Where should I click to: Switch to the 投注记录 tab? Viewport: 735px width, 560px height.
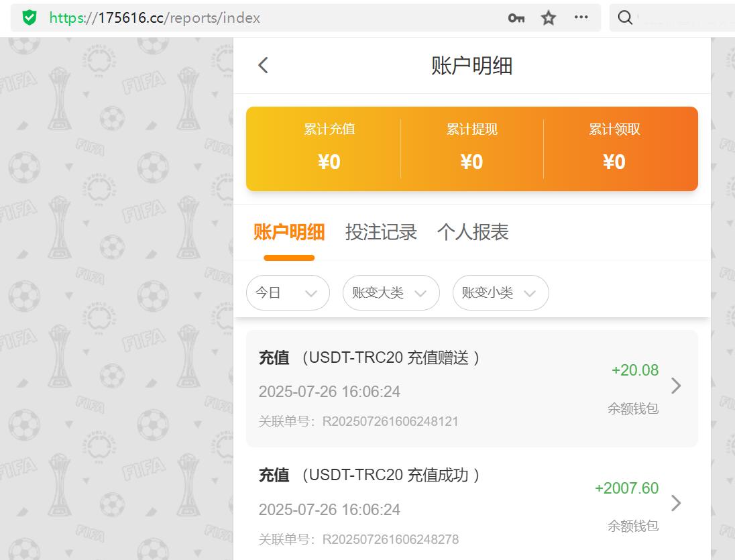381,232
